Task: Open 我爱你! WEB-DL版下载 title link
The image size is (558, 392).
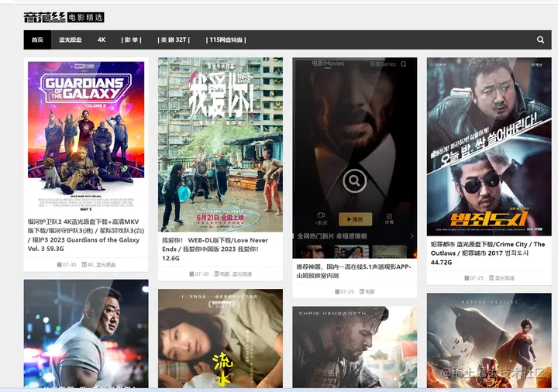Action: 215,249
